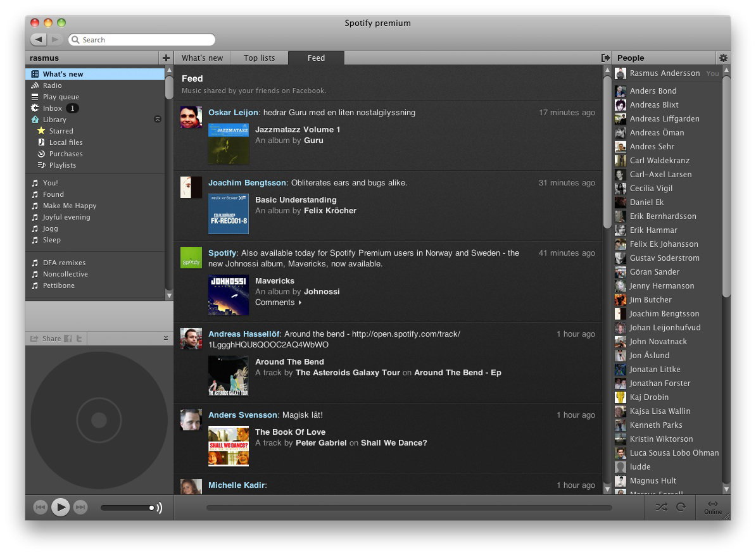Open People panel settings gear

(723, 58)
